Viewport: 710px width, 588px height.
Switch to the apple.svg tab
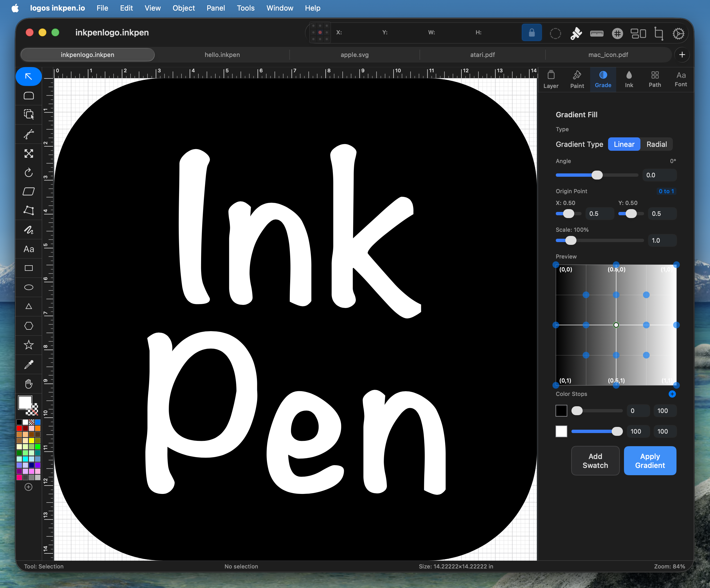[x=354, y=55]
